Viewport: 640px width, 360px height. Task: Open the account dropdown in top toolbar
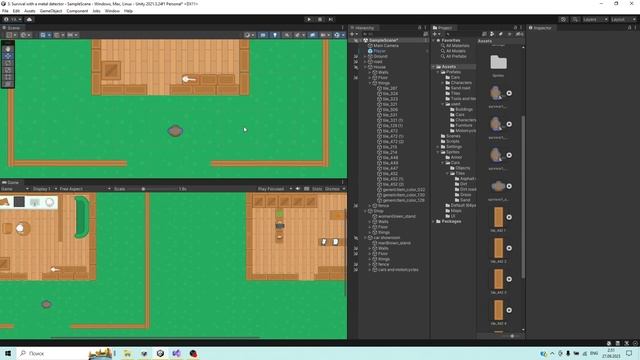13,19
